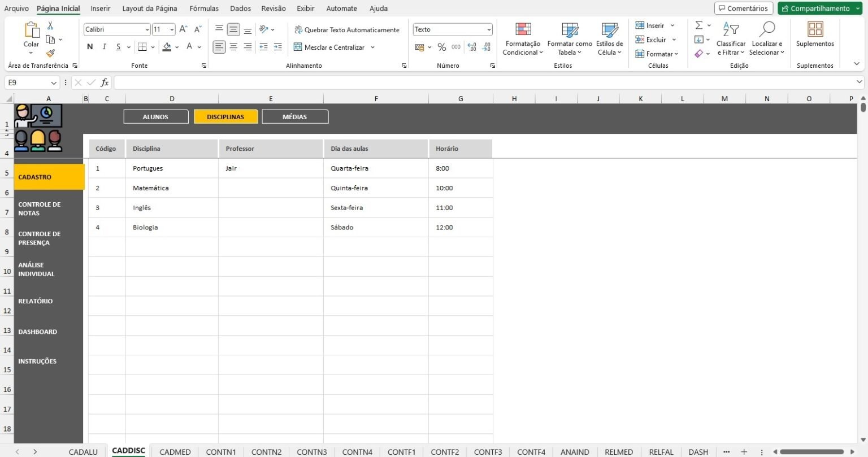
Task: Open the Fórmulas ribbon tab
Action: click(x=204, y=8)
